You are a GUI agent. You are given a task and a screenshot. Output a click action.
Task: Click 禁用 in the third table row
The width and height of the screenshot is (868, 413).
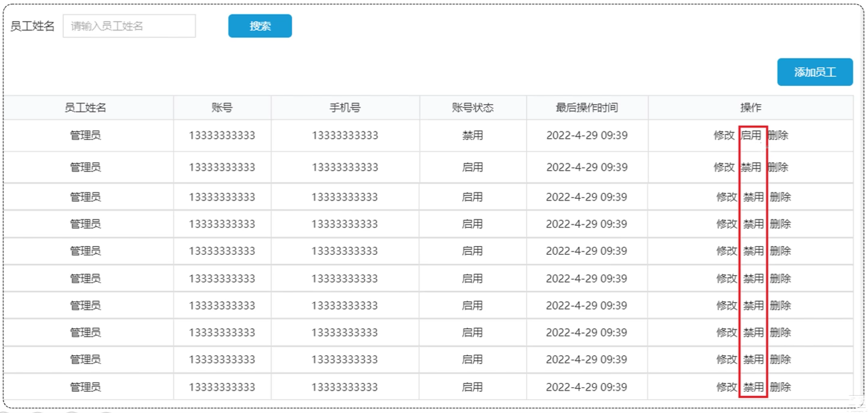(x=753, y=197)
